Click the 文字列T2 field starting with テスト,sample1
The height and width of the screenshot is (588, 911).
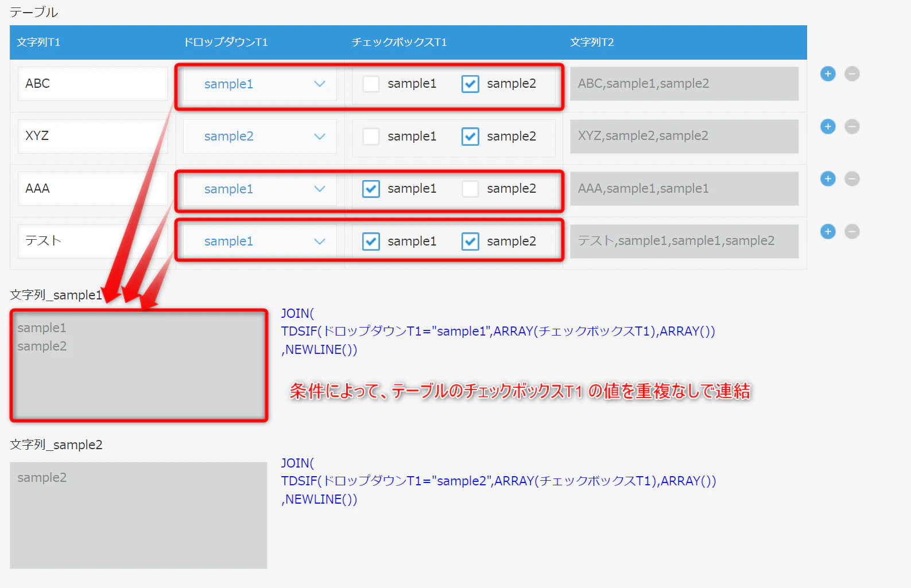684,242
